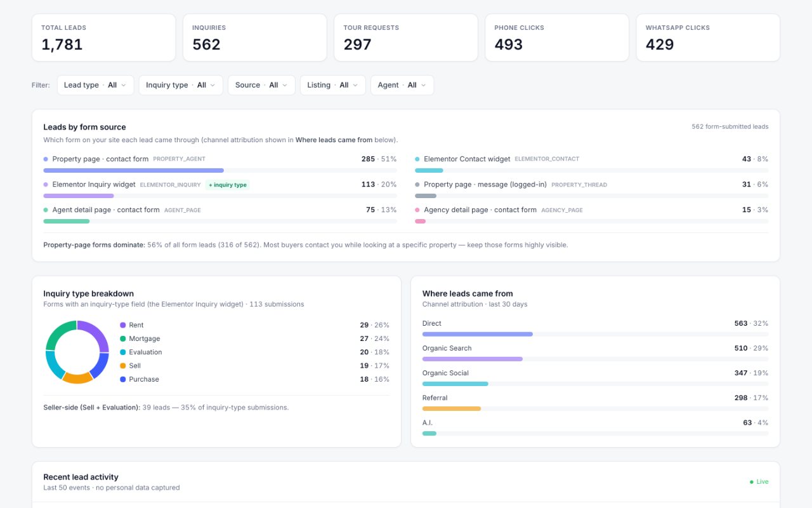
Task: Click the '29 · 26%' Rent value
Action: click(x=374, y=325)
